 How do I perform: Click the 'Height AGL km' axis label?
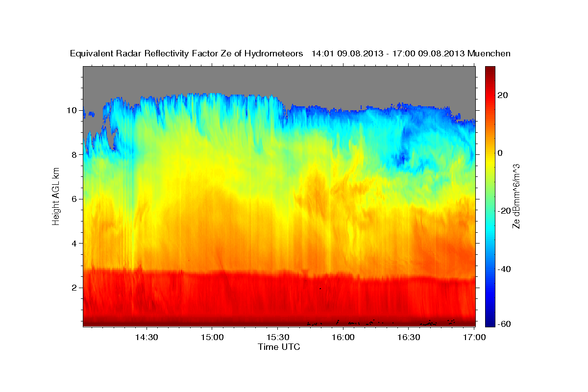pyautogui.click(x=56, y=196)
